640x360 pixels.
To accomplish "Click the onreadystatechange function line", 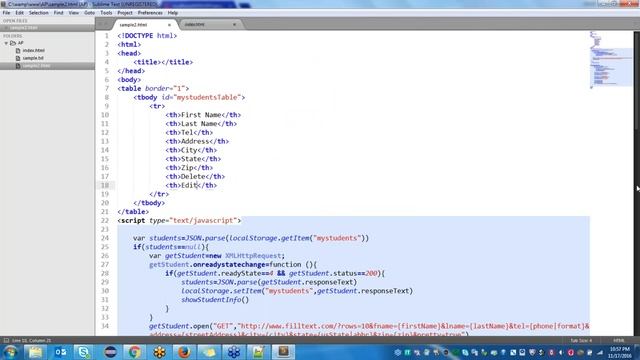I will 233,265.
